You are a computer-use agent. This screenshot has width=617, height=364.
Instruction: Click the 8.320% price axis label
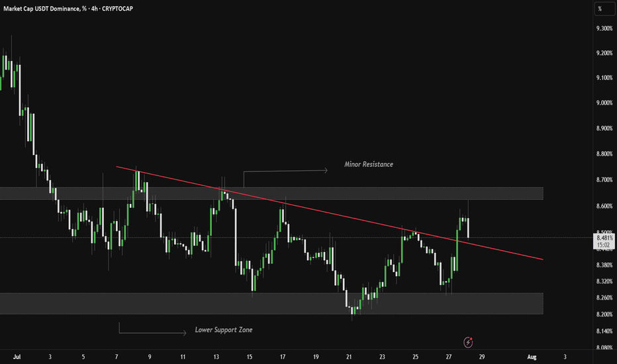(604, 281)
